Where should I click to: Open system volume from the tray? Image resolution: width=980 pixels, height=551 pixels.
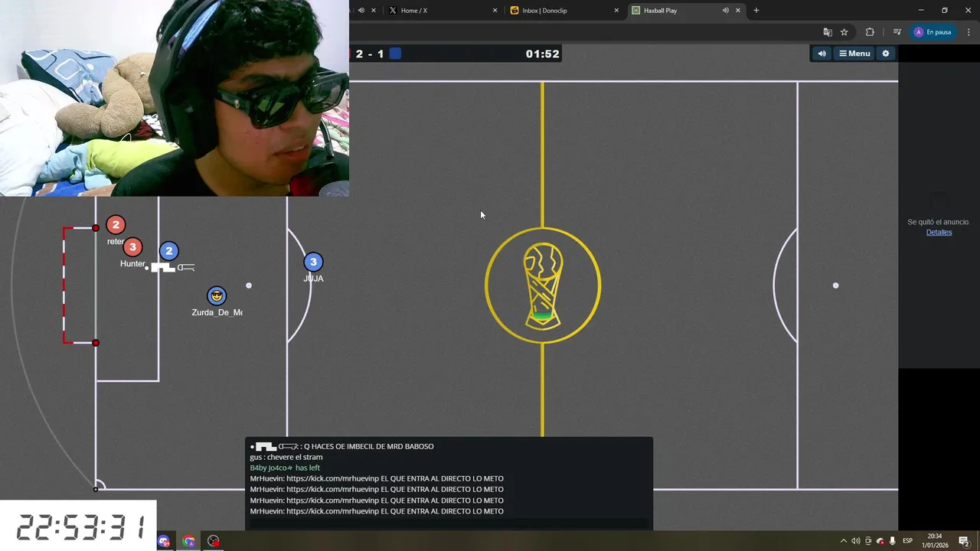tap(856, 541)
